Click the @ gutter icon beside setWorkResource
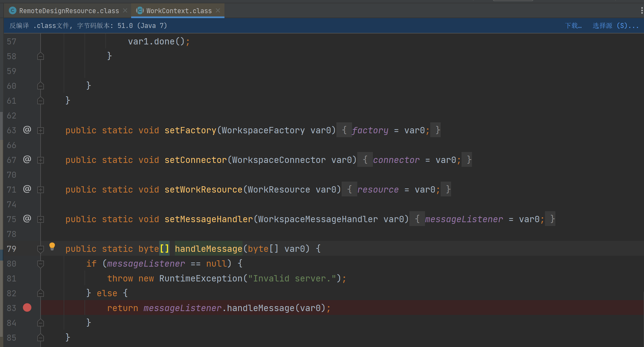This screenshot has width=644, height=347. (x=27, y=189)
